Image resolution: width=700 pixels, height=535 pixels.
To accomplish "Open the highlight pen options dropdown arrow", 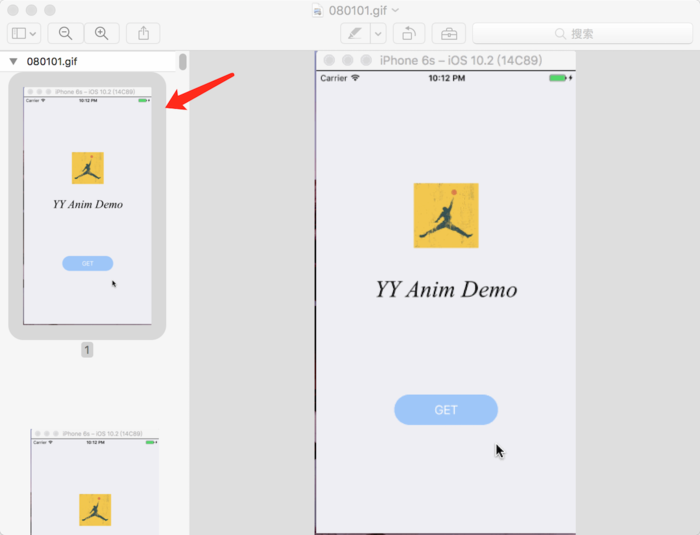I will click(378, 33).
